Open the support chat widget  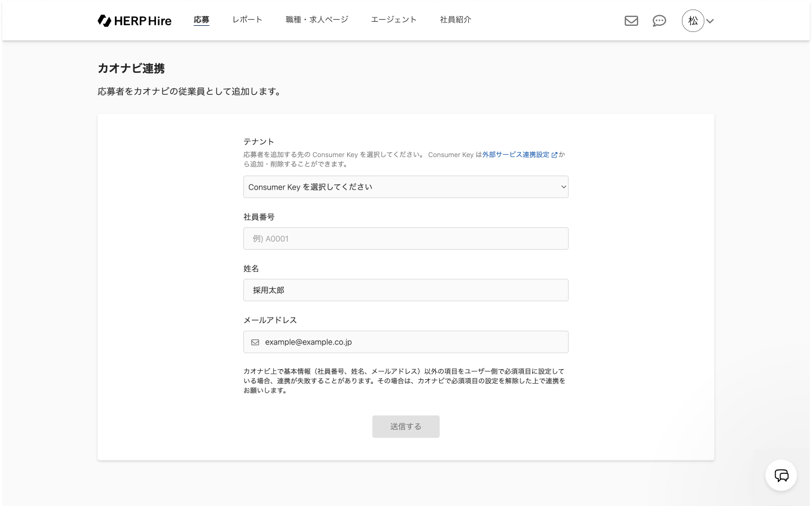point(781,475)
